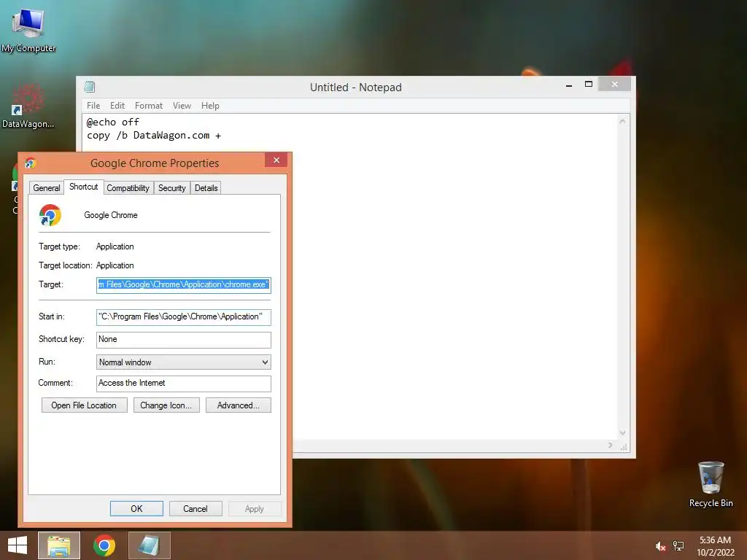Viewport: 747px width, 560px height.
Task: Click the Start in field
Action: (x=183, y=316)
